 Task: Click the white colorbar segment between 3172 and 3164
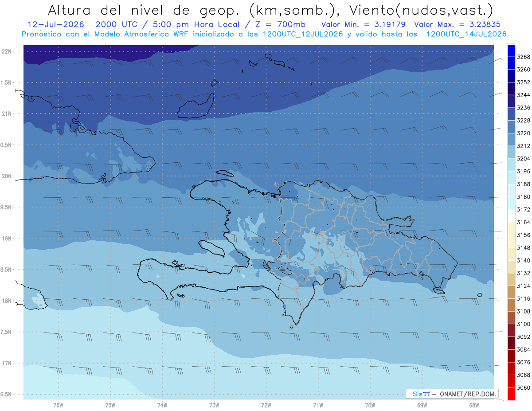(511, 215)
